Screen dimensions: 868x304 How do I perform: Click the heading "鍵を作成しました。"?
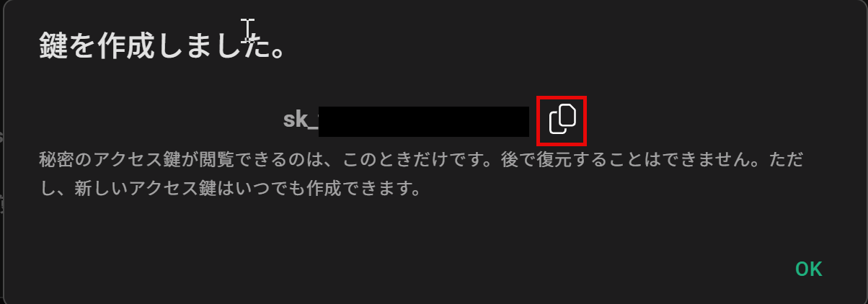pyautogui.click(x=164, y=48)
